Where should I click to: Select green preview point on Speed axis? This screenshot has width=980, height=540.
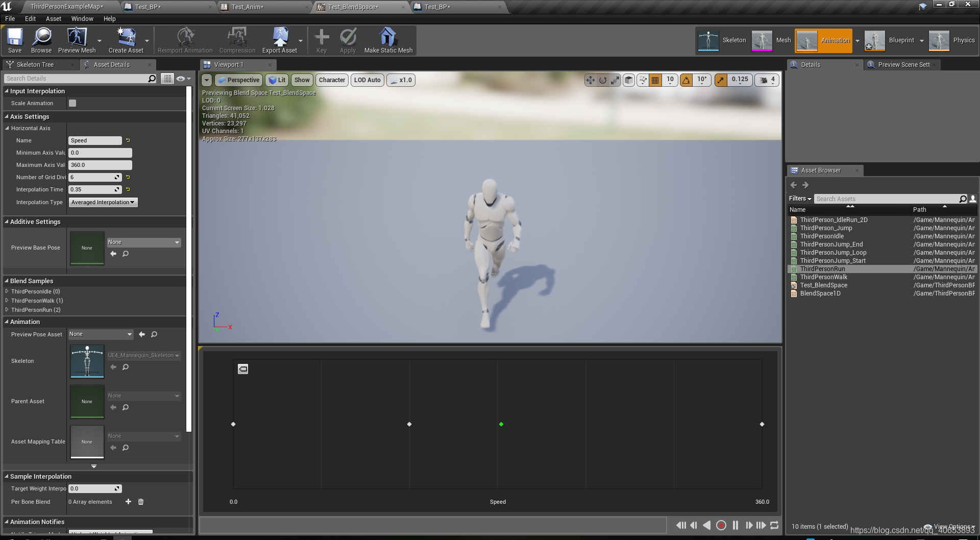coord(501,424)
